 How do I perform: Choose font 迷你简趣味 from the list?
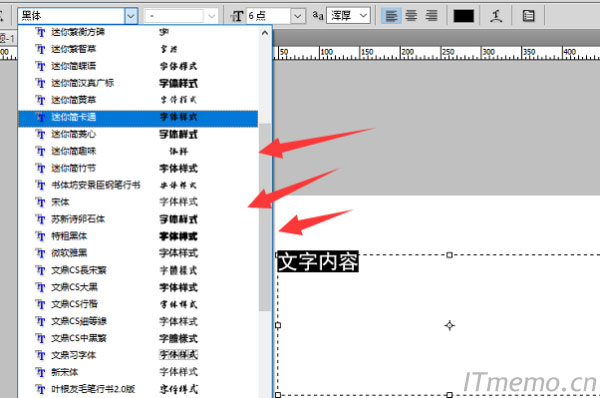[x=138, y=151]
